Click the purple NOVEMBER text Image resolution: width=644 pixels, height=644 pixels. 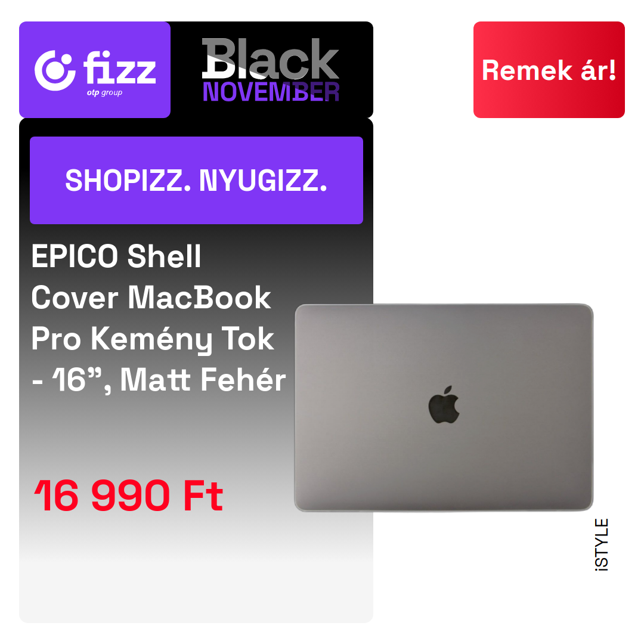[x=271, y=92]
